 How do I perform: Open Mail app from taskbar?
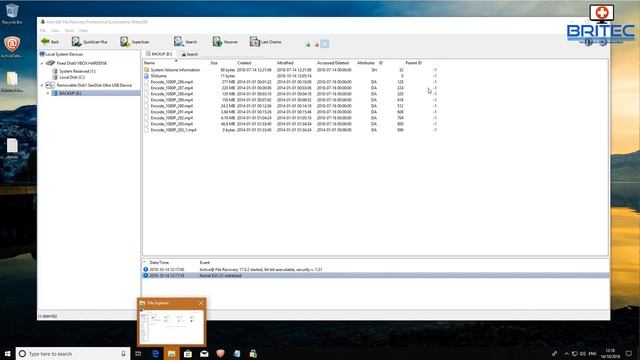coord(204,354)
